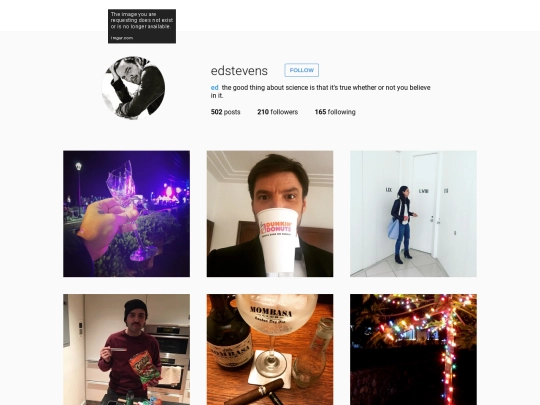Image resolution: width=540 pixels, height=405 pixels.
Task: Click the cigar in the gin photo
Action: click(255, 393)
